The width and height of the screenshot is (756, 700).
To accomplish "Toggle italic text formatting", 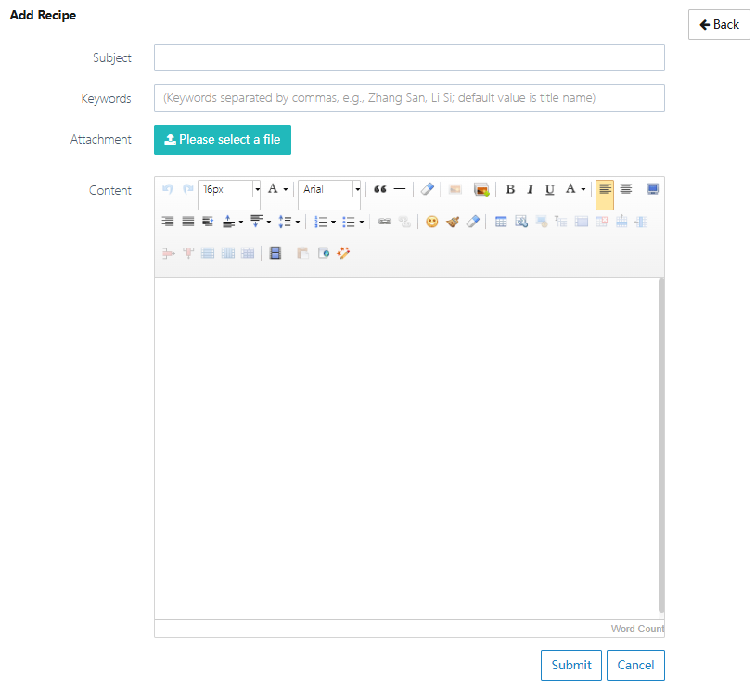I will pos(530,189).
